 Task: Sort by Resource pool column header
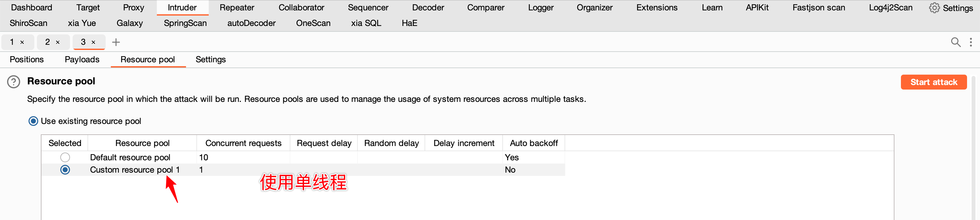click(x=142, y=143)
